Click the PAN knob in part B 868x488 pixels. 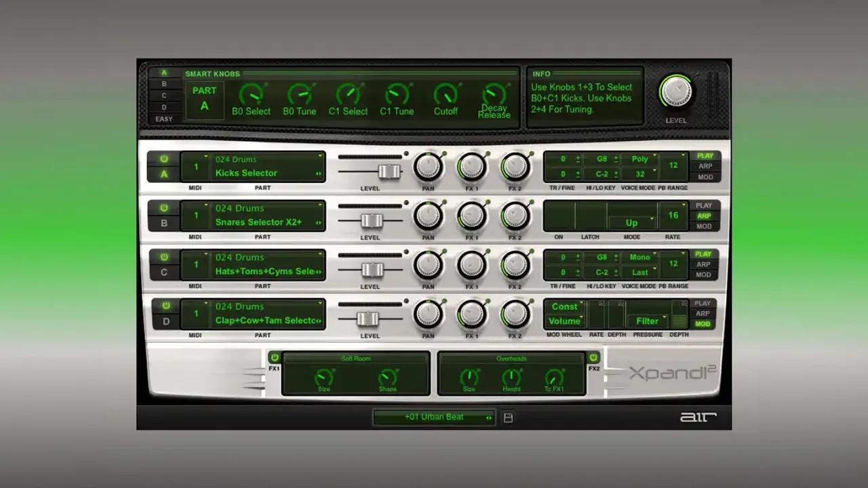(x=428, y=216)
